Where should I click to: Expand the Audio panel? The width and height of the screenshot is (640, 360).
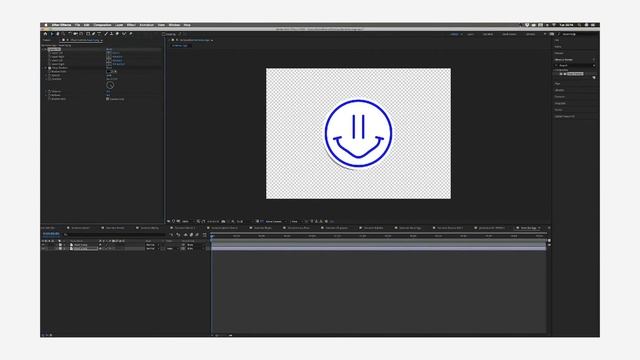(558, 47)
